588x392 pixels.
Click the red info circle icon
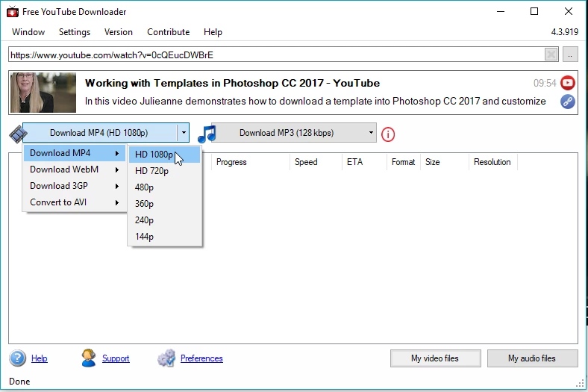pyautogui.click(x=388, y=134)
